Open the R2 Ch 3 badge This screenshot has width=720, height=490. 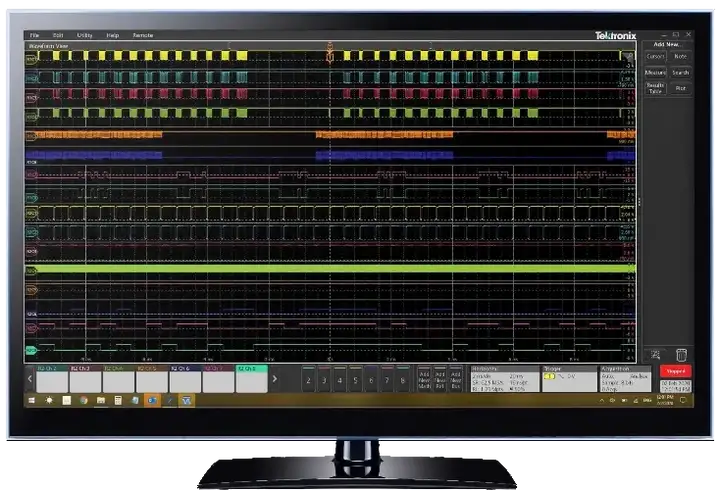(85, 379)
